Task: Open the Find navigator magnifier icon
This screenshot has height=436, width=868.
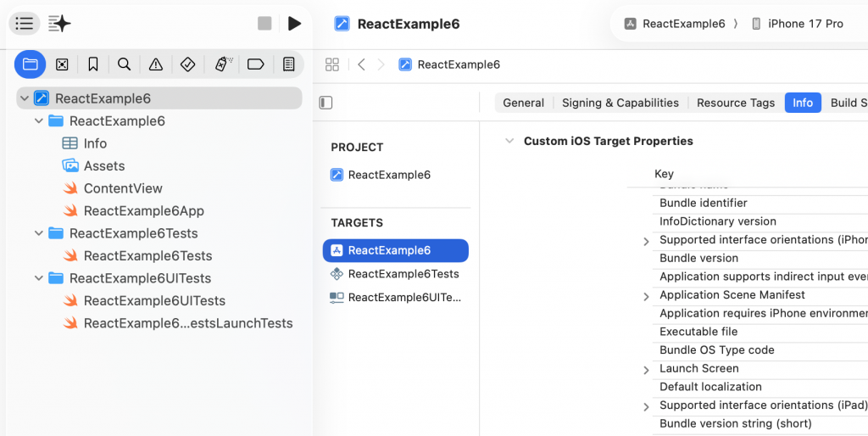Action: coord(125,64)
